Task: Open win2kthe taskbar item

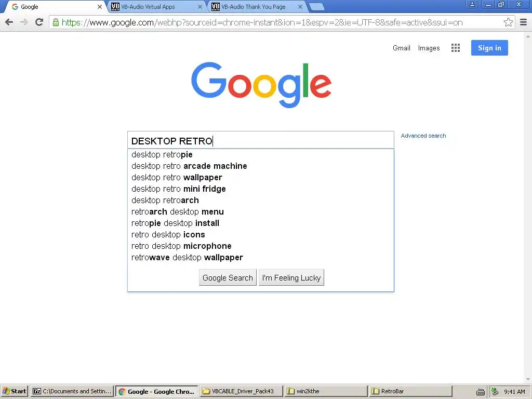Action: (x=326, y=391)
